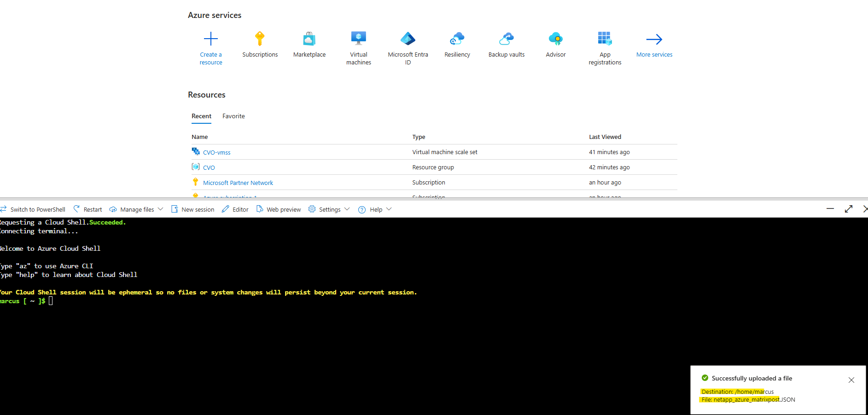868x415 pixels.
Task: Click the yellow ephemeral session warning line
Action: click(208, 292)
